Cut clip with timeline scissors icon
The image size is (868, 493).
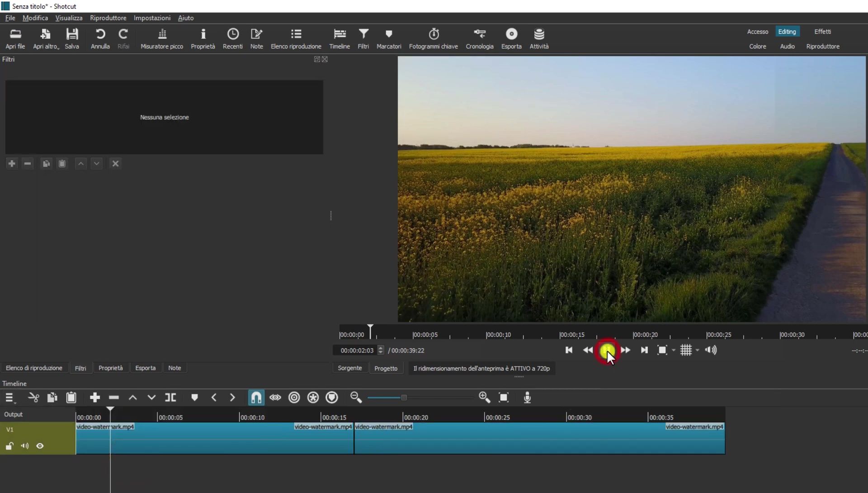click(33, 398)
